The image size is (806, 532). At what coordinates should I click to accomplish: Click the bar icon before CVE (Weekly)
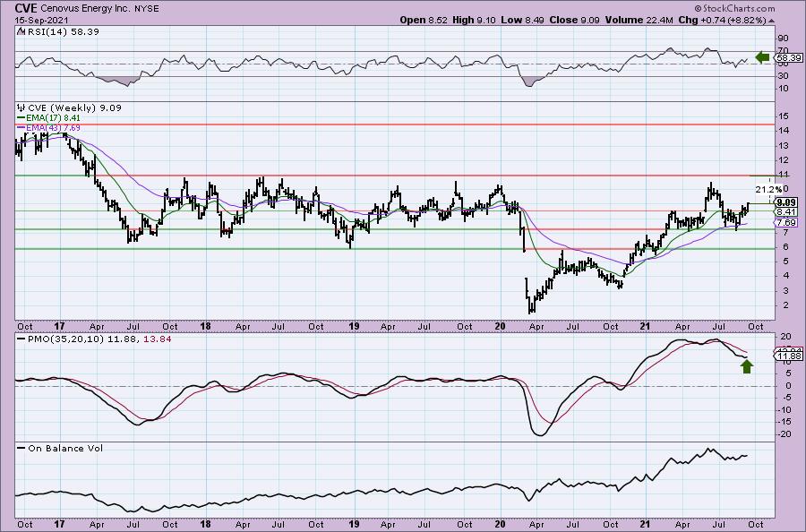coord(21,107)
